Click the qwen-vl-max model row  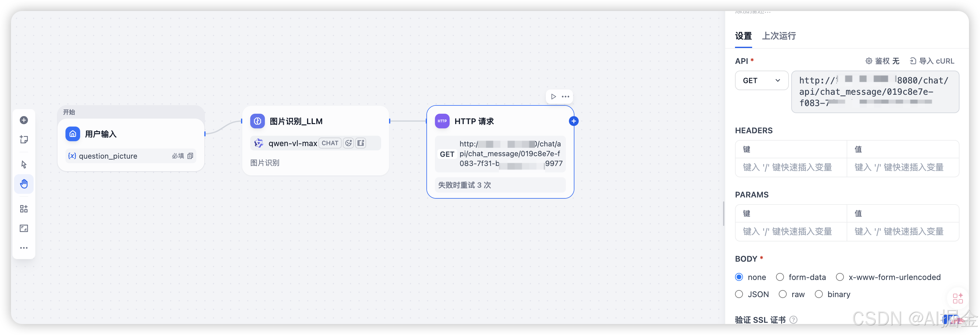(x=315, y=143)
